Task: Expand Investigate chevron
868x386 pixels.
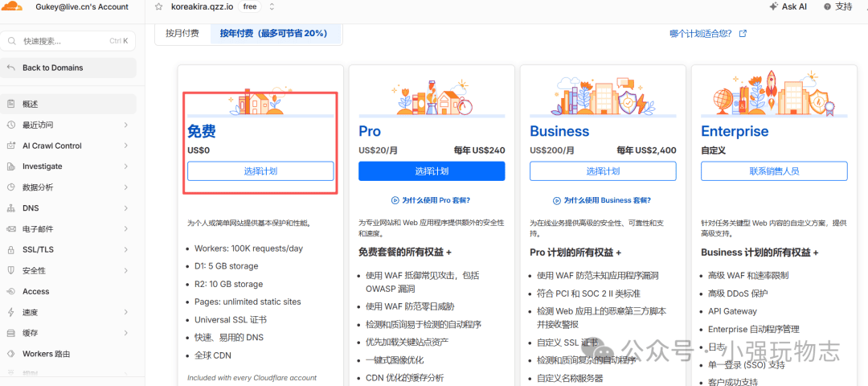Action: 125,166
